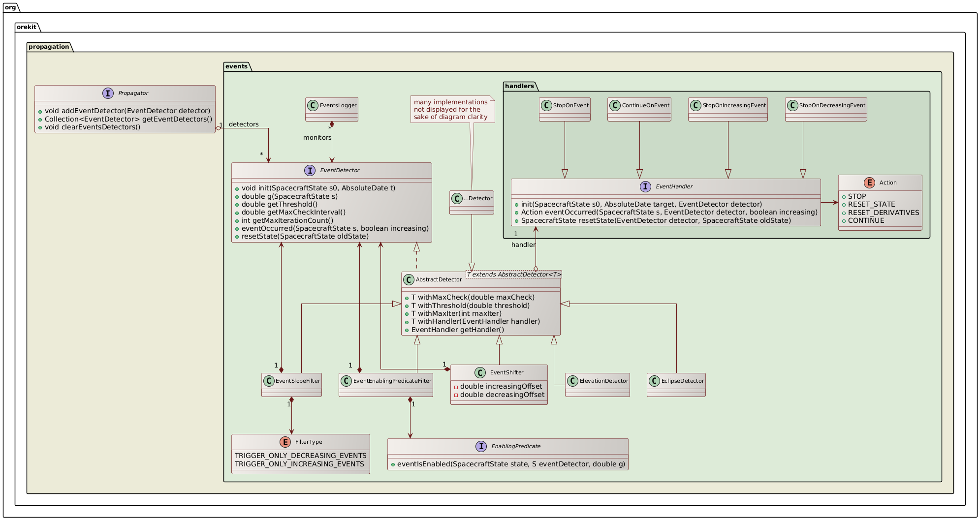Toggle the visibility marker beside g(SpacecraftState s)

(x=236, y=196)
